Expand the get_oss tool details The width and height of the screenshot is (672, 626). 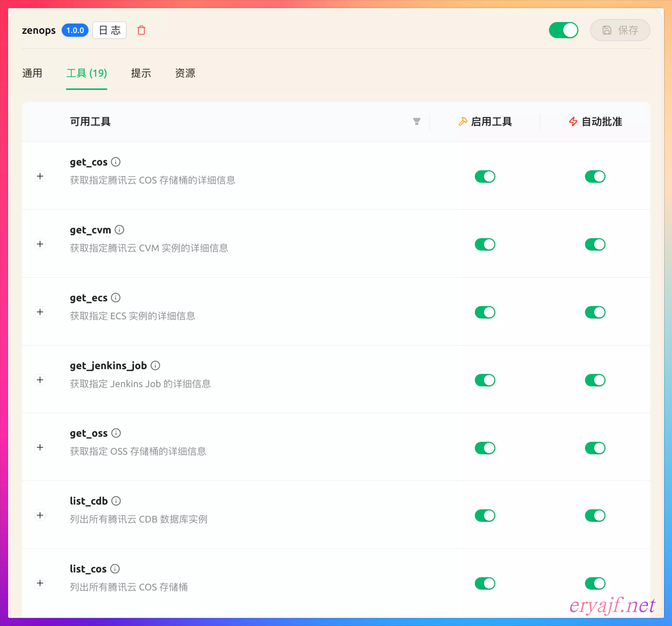(40, 447)
